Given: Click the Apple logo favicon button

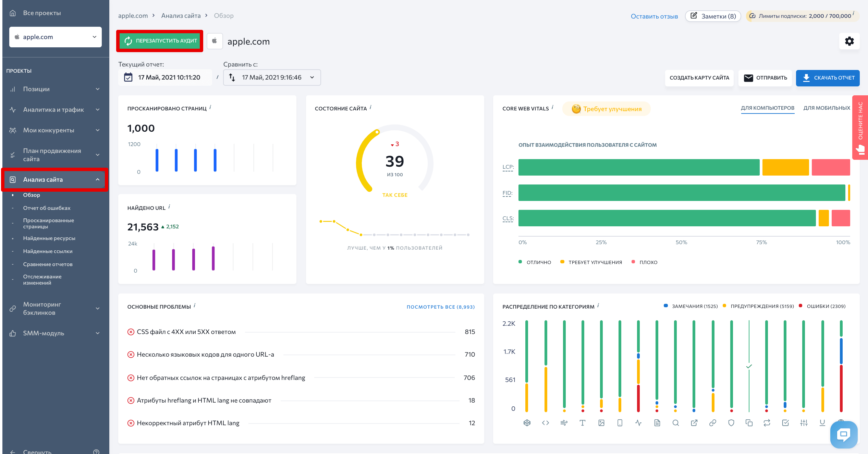Looking at the screenshot, I should (215, 41).
